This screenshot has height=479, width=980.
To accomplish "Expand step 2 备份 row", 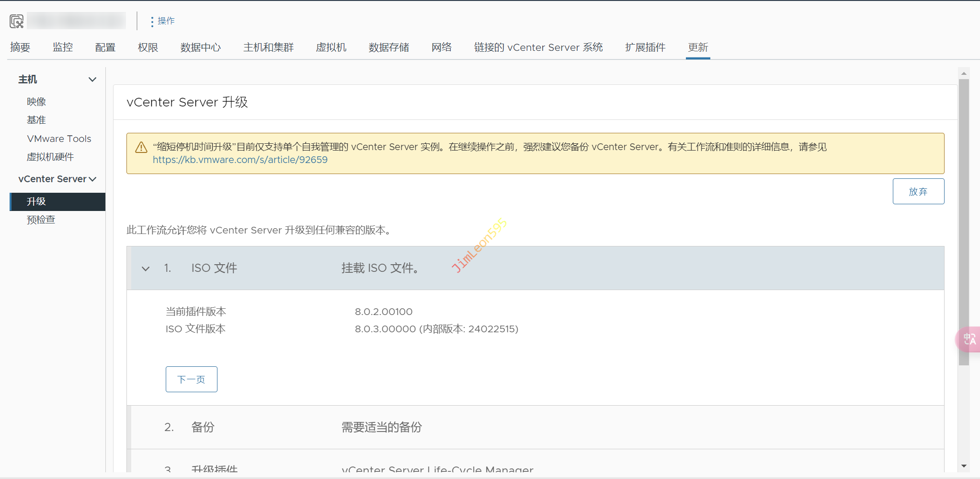I will (x=203, y=427).
